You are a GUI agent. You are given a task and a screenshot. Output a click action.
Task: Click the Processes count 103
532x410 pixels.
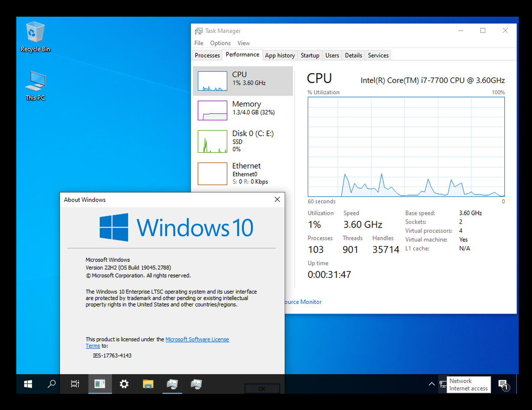pyautogui.click(x=315, y=250)
